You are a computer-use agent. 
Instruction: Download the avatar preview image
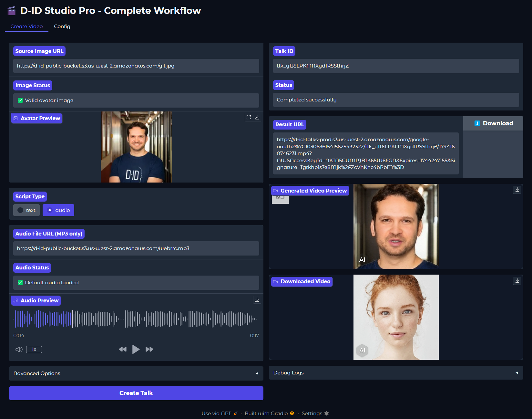coord(257,117)
